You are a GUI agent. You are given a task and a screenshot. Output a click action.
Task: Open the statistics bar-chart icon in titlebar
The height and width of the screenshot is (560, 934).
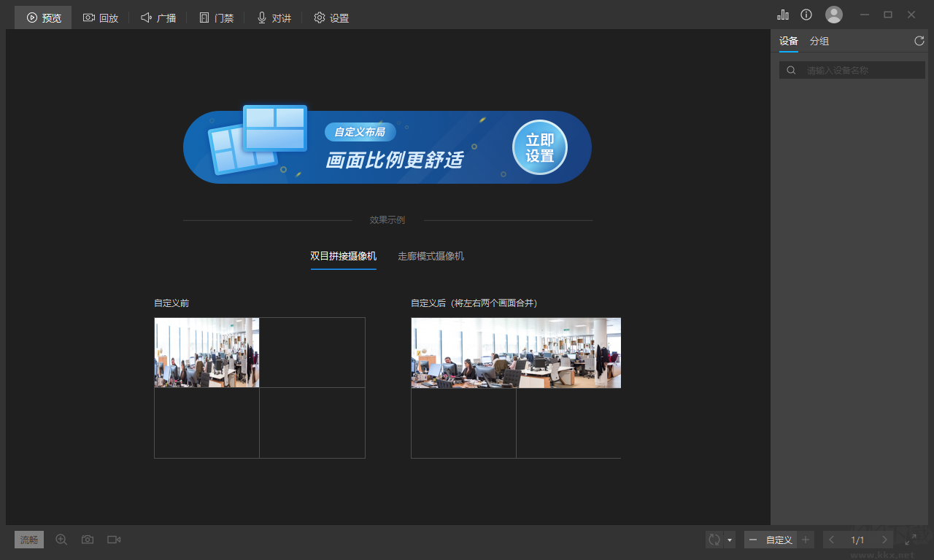[x=783, y=14]
